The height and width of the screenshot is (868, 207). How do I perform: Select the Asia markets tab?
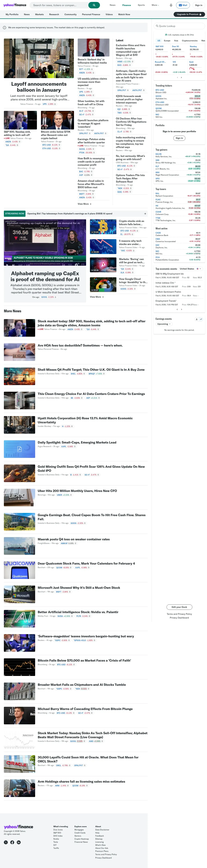coord(176,41)
